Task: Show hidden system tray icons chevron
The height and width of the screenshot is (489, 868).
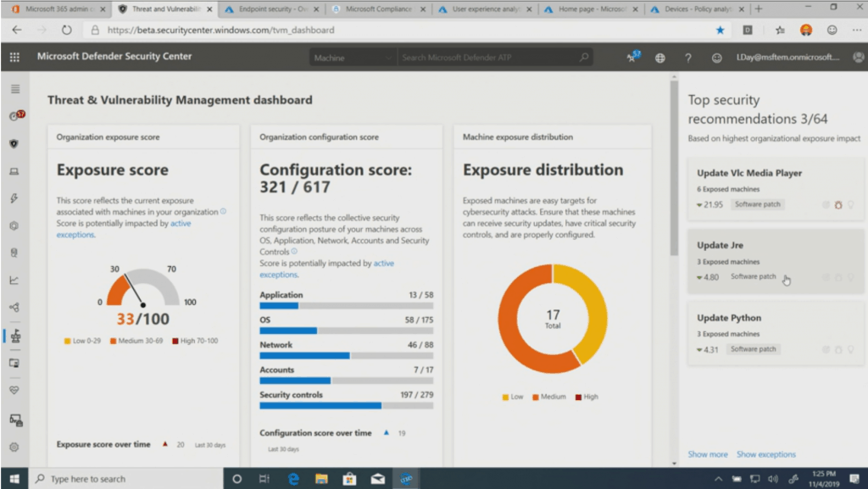Action: click(718, 479)
